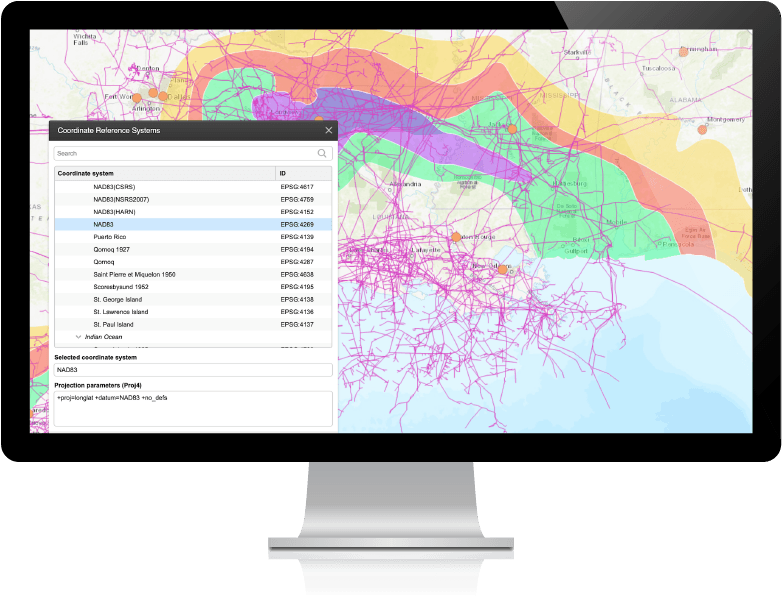782x596 pixels.
Task: Click the orange marker near Birmingham
Action: pos(684,51)
